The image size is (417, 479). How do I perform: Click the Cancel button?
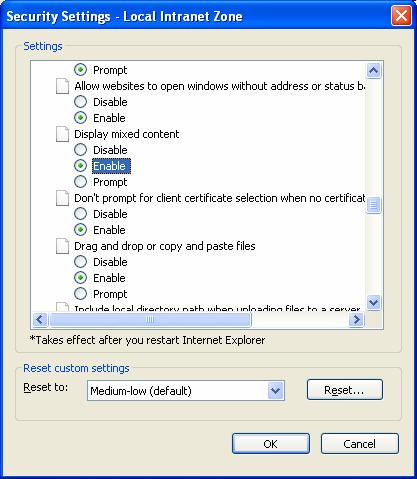click(360, 444)
